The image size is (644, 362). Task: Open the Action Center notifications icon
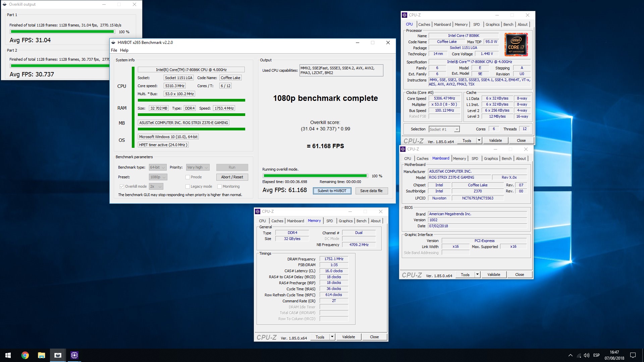pyautogui.click(x=633, y=355)
